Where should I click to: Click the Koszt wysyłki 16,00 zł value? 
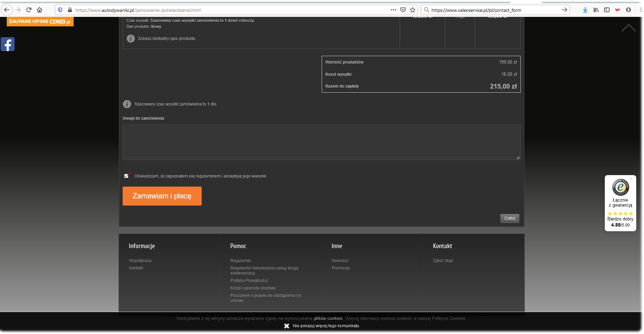coord(509,74)
